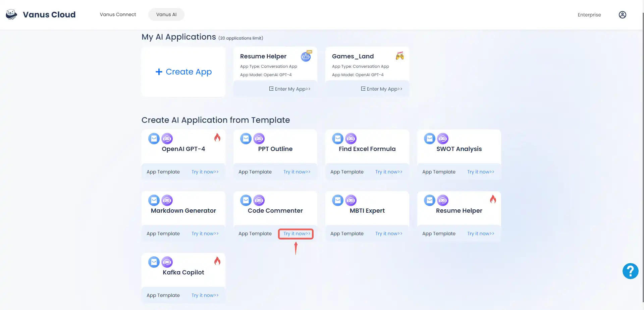Try the Code Commenter template now

[297, 234]
